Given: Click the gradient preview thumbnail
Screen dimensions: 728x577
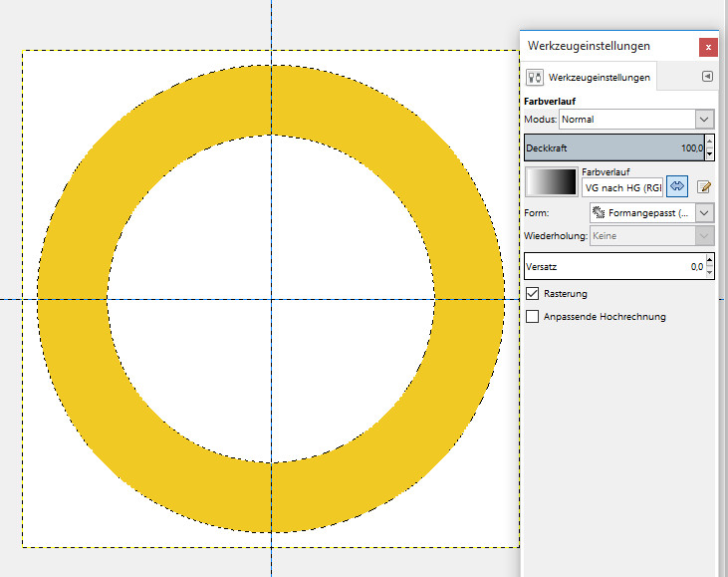Looking at the screenshot, I should tap(551, 181).
